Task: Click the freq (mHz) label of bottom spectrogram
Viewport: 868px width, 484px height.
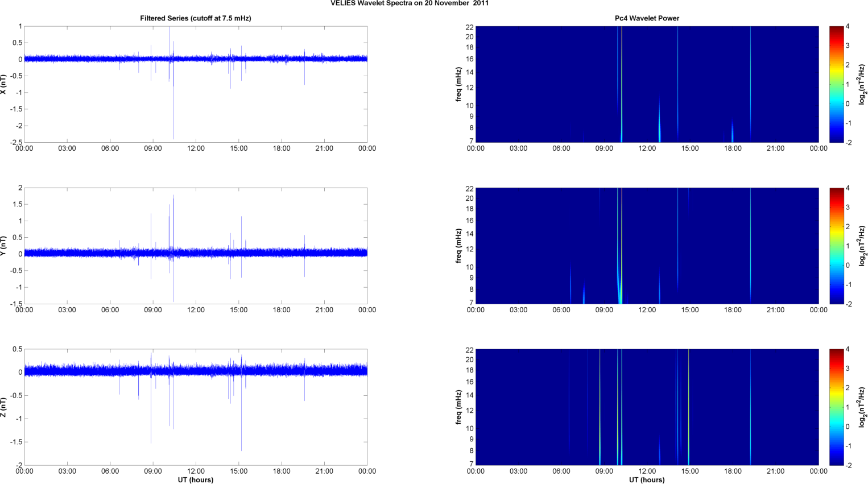Action: [x=458, y=407]
